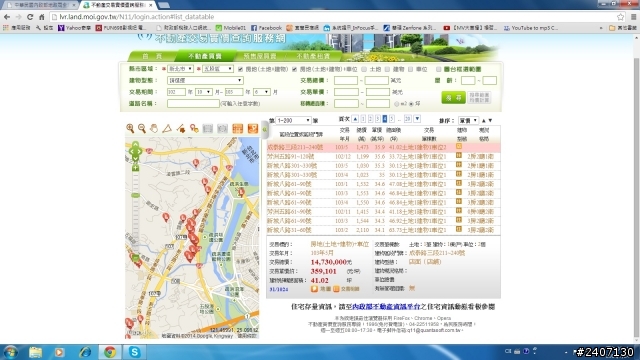The image size is (640, 360).
Task: Click the last orange map toolbar icon
Action: click(253, 129)
